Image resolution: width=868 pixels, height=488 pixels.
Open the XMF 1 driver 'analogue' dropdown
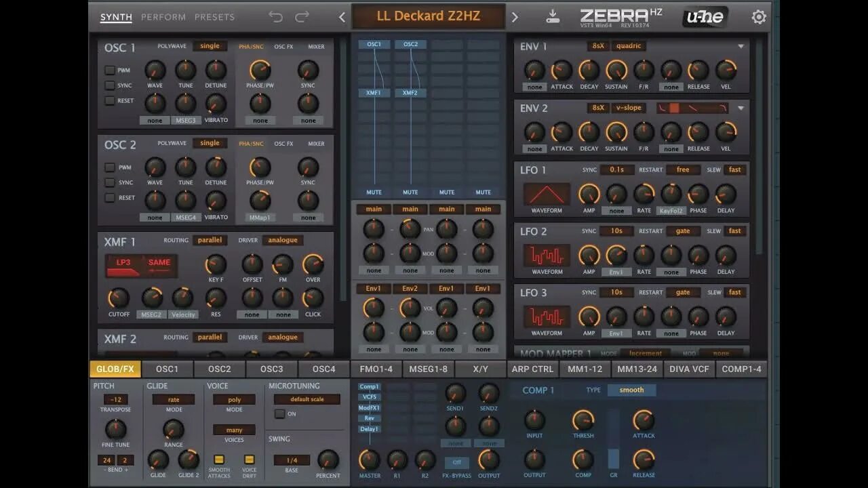pyautogui.click(x=283, y=240)
